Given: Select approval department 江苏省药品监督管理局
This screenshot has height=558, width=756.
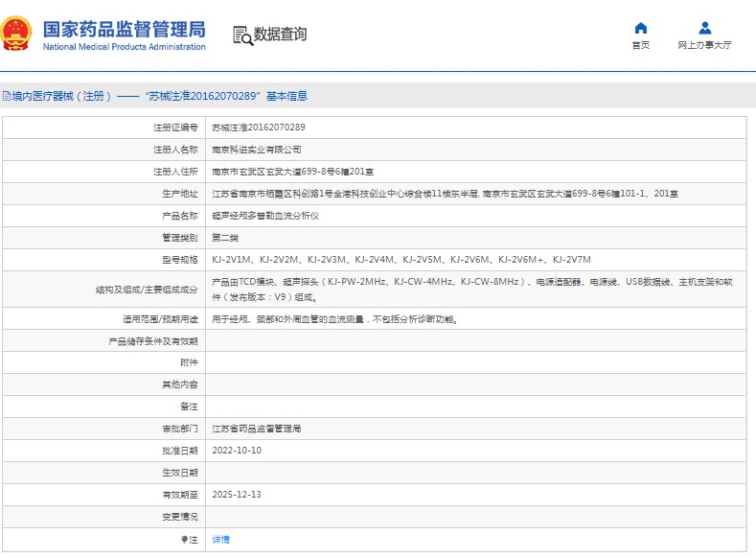Looking at the screenshot, I should 257,429.
